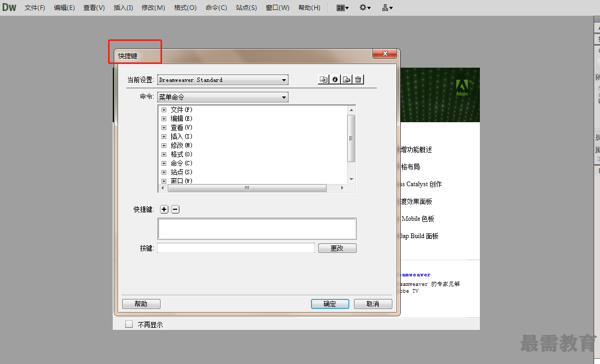Open the 命令 菜单命令 dropdown

point(223,97)
